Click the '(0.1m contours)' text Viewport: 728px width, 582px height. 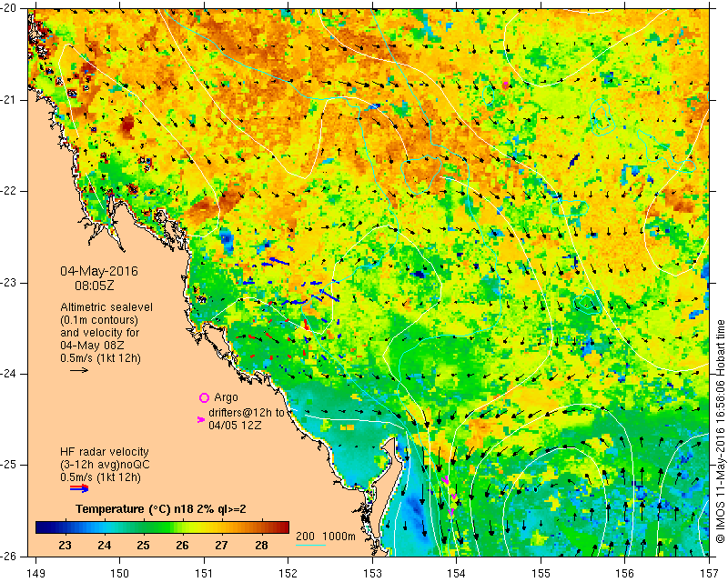99,320
